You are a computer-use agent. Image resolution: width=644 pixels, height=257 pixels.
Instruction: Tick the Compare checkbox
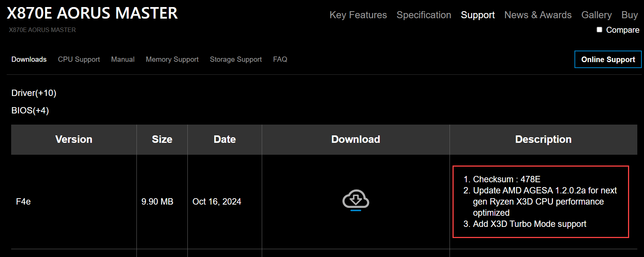599,30
